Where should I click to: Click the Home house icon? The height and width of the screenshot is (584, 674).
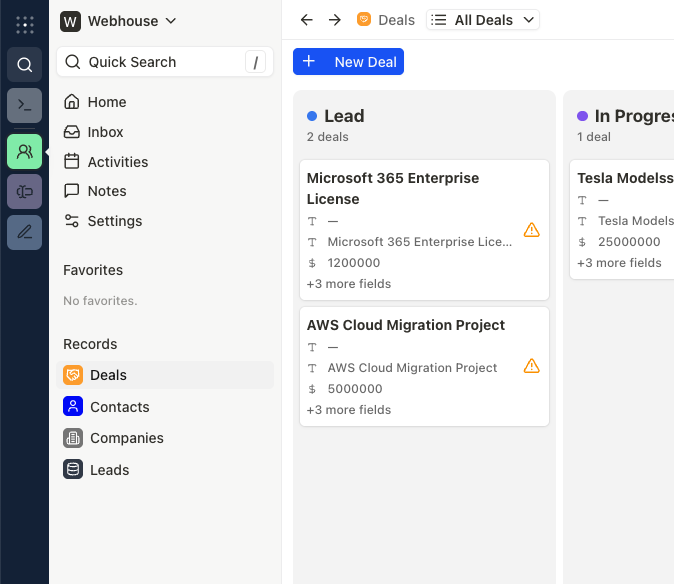tap(72, 102)
